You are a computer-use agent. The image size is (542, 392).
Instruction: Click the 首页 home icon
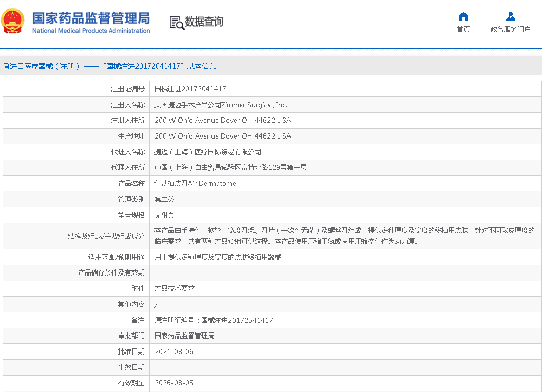click(x=463, y=16)
